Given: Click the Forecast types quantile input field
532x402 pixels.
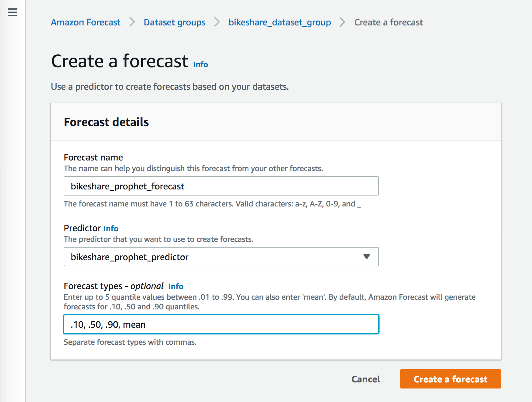Looking at the screenshot, I should click(221, 324).
